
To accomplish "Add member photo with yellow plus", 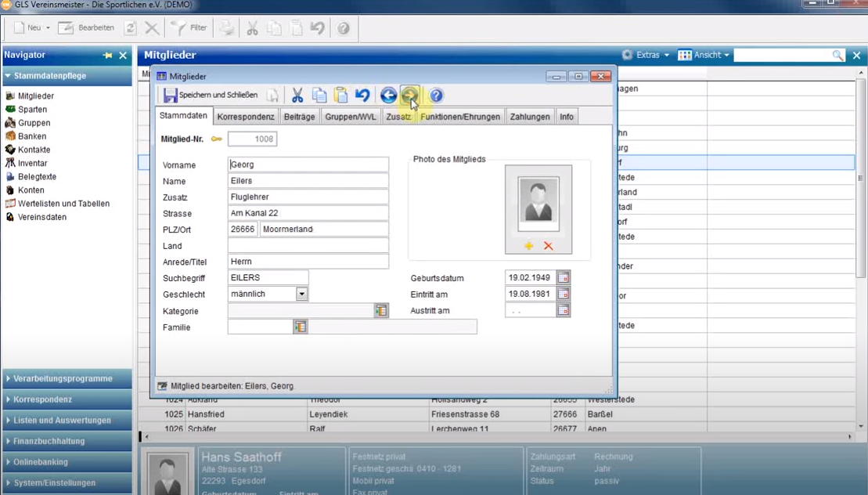I will click(x=528, y=246).
